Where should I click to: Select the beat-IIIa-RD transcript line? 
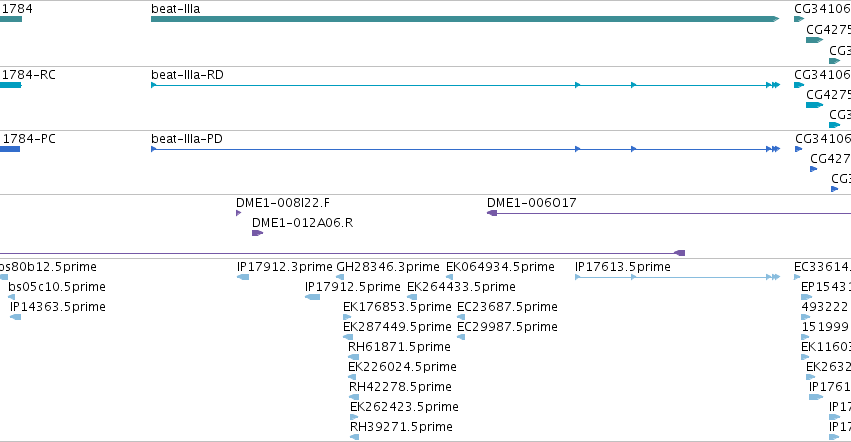click(x=465, y=85)
